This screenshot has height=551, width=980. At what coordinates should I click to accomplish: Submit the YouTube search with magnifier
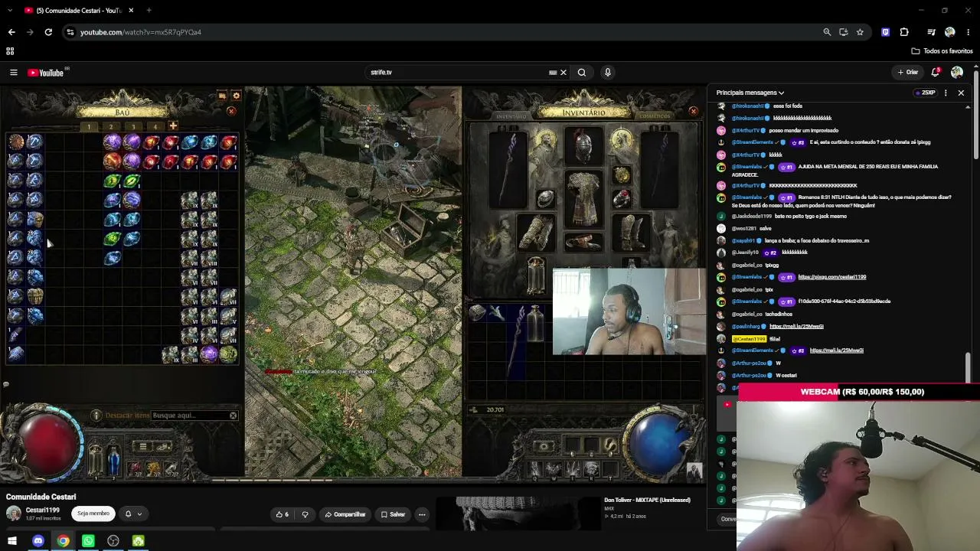coord(582,73)
